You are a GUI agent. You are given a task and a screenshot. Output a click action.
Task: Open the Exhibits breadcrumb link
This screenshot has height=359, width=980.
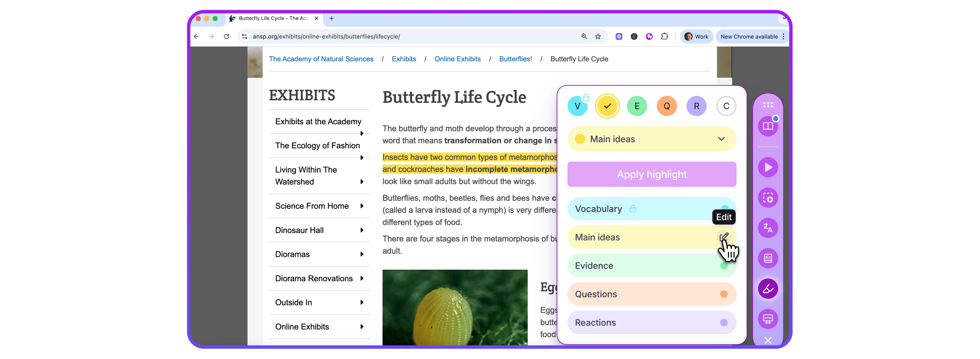tap(404, 59)
